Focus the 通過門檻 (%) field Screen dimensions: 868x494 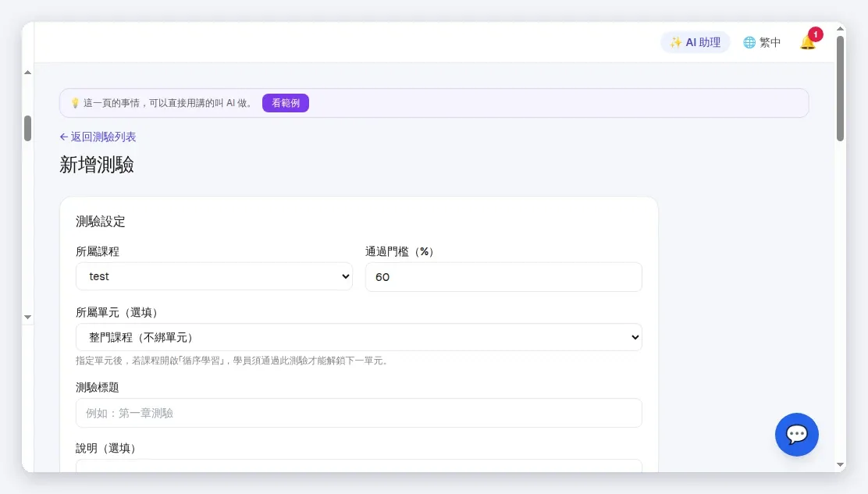pyautogui.click(x=503, y=276)
